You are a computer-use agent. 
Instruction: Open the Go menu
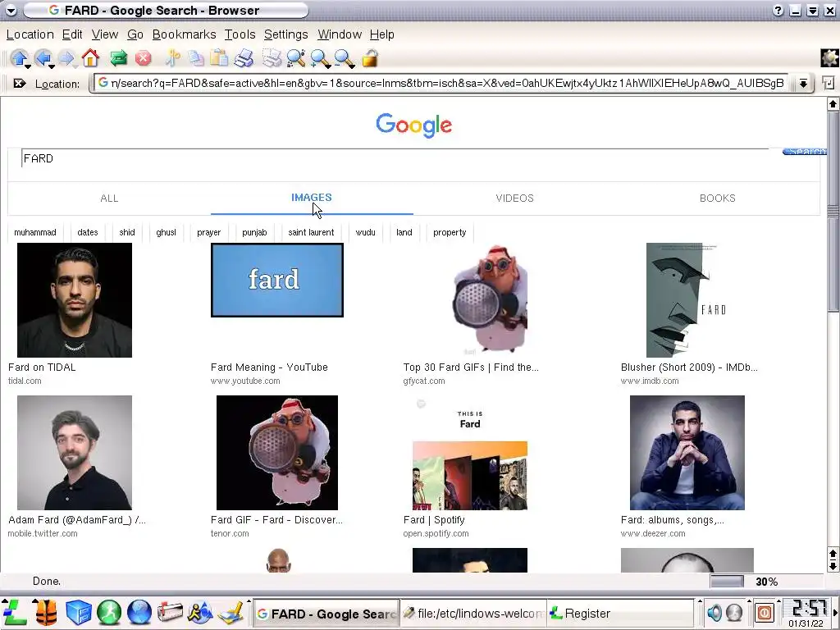[x=135, y=34]
